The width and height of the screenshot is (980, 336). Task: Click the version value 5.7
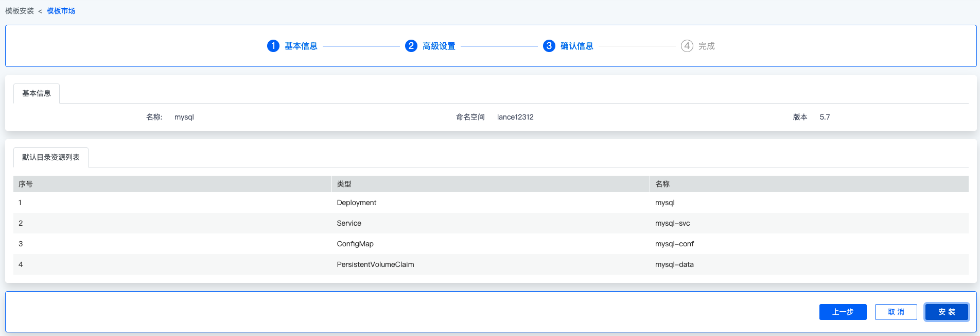coord(825,117)
